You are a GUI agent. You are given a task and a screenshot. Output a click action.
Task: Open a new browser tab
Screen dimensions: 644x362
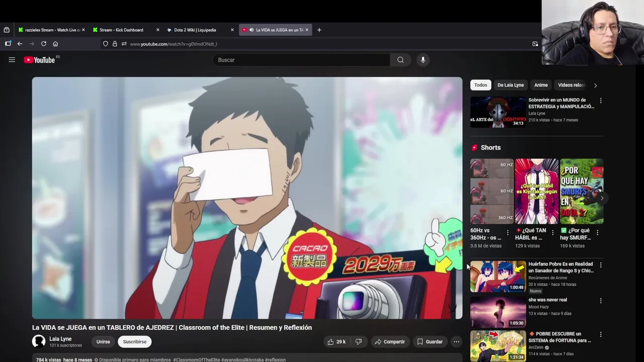[x=319, y=30]
